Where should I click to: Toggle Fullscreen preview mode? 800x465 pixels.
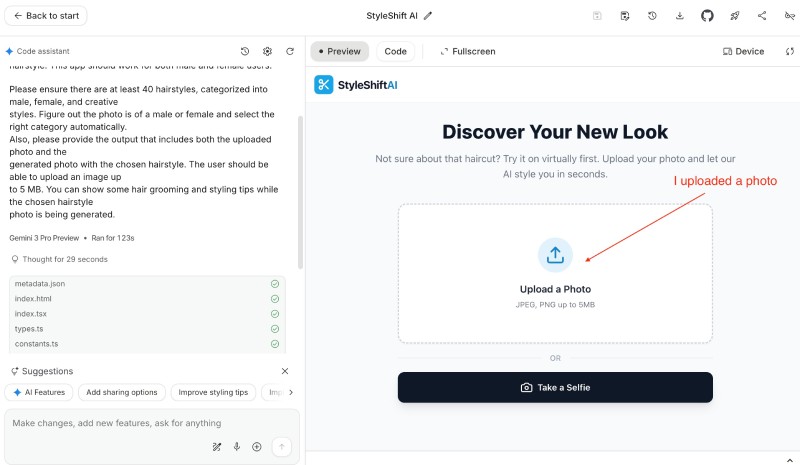click(x=467, y=51)
